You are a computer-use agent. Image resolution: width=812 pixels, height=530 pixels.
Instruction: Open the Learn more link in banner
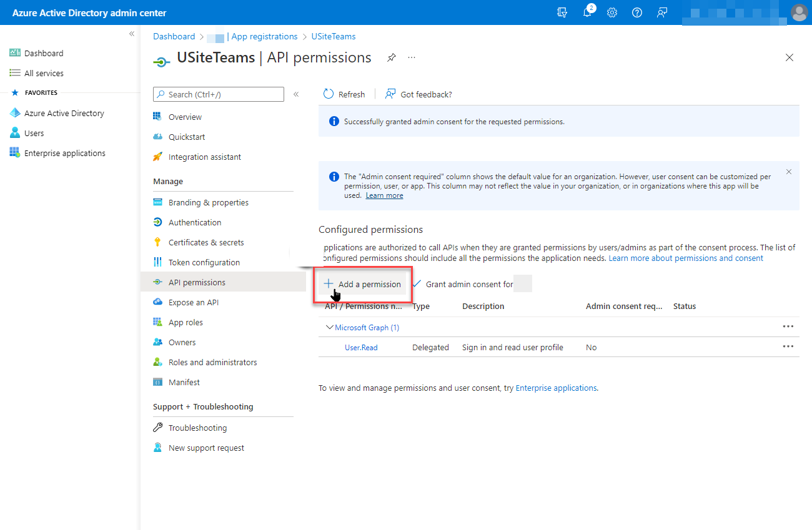[384, 195]
